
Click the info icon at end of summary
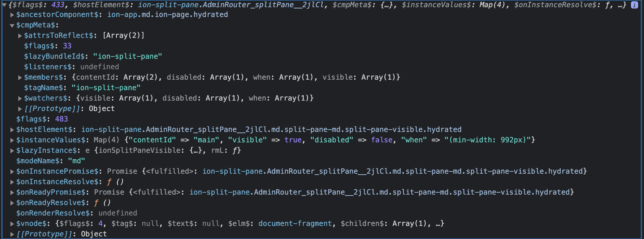click(x=634, y=5)
